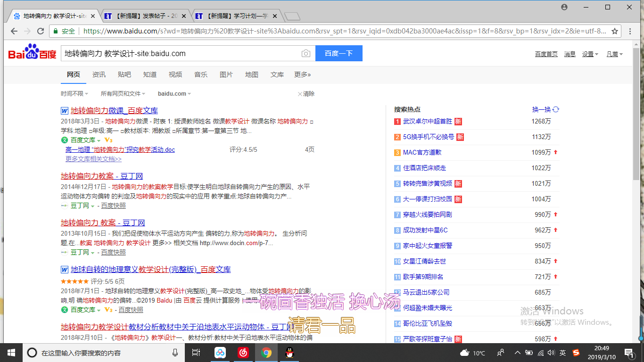Open 地球自转的地理意义教学设计(完整版) result
This screenshot has width=644, height=362.
click(x=151, y=270)
